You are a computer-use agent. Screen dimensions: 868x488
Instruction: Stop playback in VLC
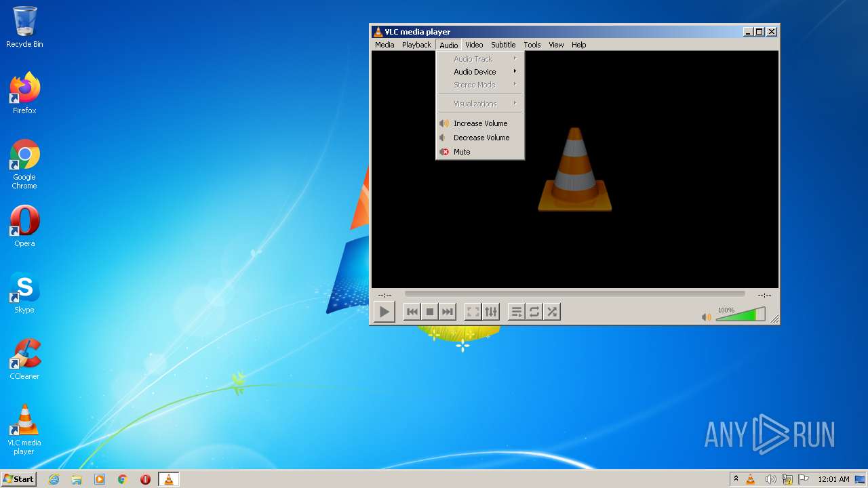tap(429, 312)
